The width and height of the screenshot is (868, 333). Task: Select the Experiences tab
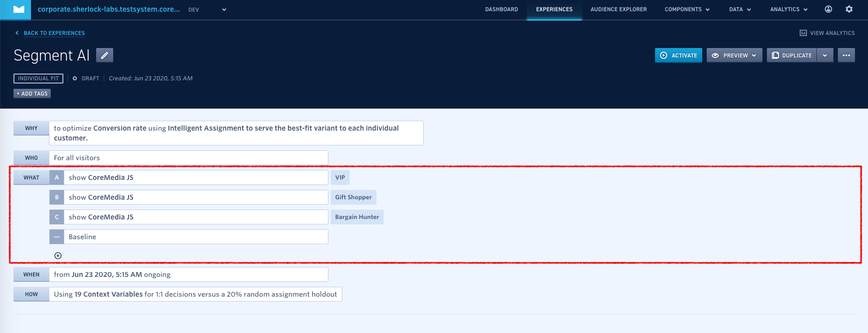(554, 9)
